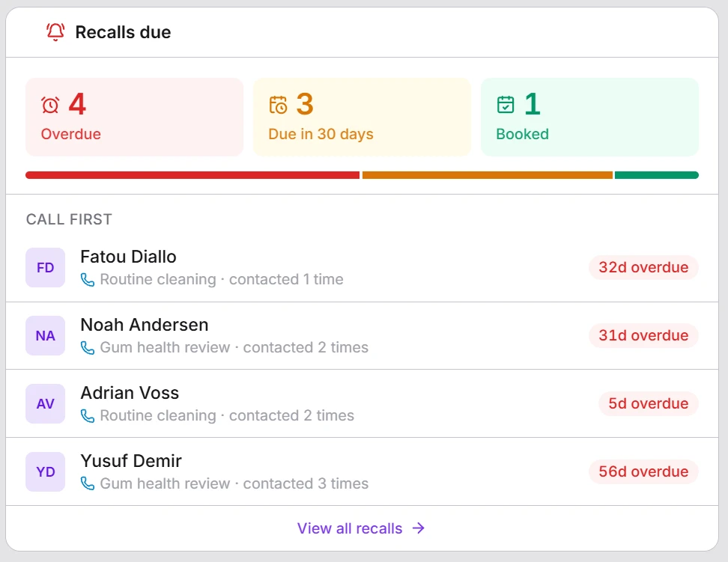Click the green booked segment of the progress bar
This screenshot has height=562, width=728.
657,175
